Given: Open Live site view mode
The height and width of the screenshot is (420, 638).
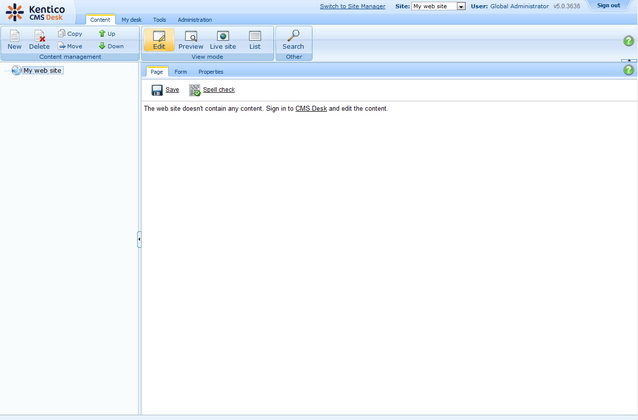Looking at the screenshot, I should point(223,40).
